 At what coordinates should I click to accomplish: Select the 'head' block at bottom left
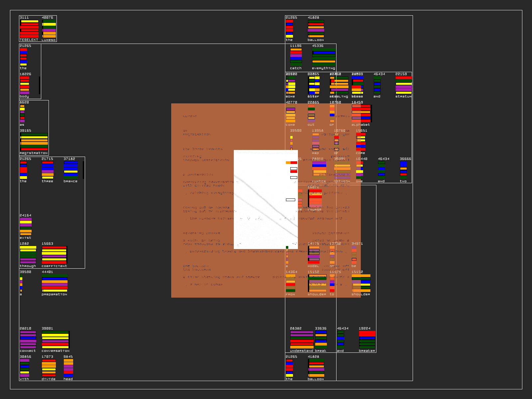coord(68,368)
